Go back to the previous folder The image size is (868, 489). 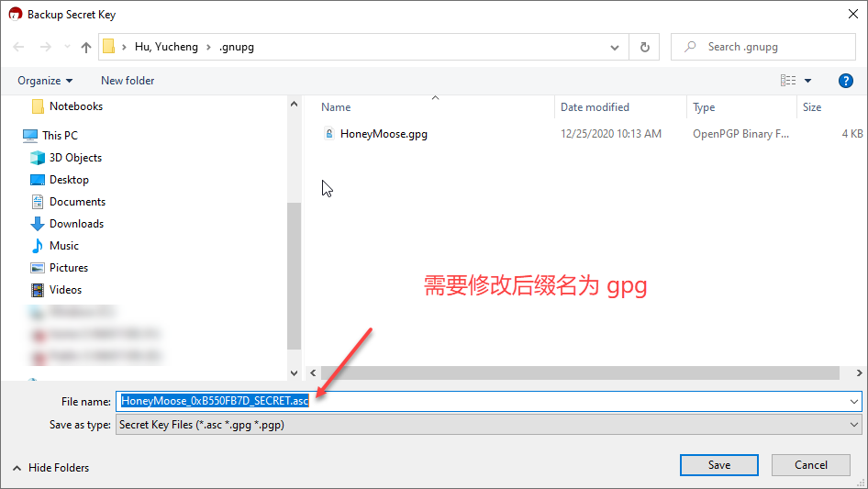click(x=18, y=47)
